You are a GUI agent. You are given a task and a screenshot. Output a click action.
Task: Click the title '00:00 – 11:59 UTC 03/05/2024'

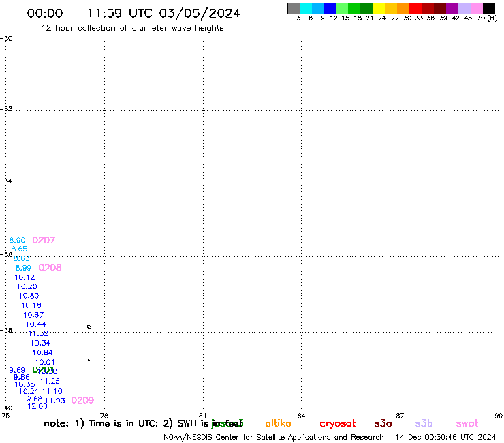[x=133, y=13]
